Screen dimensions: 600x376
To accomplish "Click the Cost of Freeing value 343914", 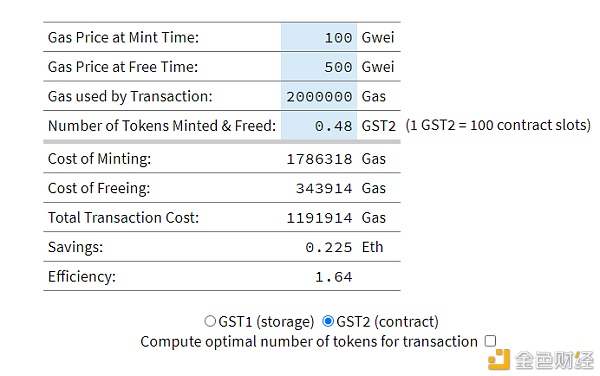I will [x=324, y=188].
